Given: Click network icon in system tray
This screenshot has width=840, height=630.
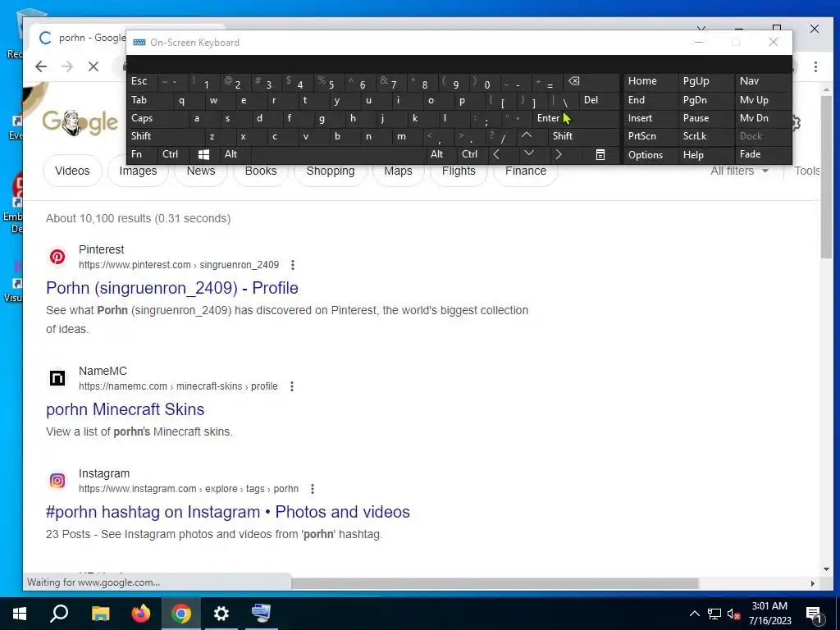Looking at the screenshot, I should tap(714, 614).
